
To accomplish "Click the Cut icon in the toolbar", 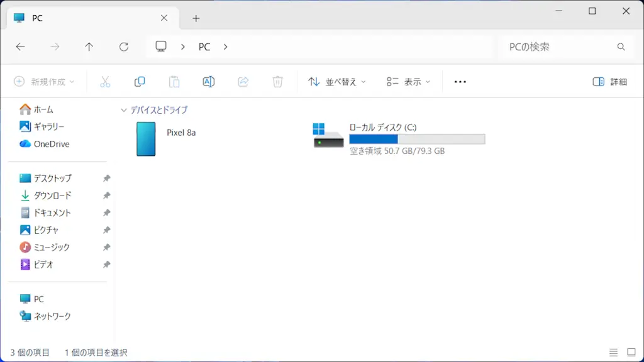I will tap(105, 81).
